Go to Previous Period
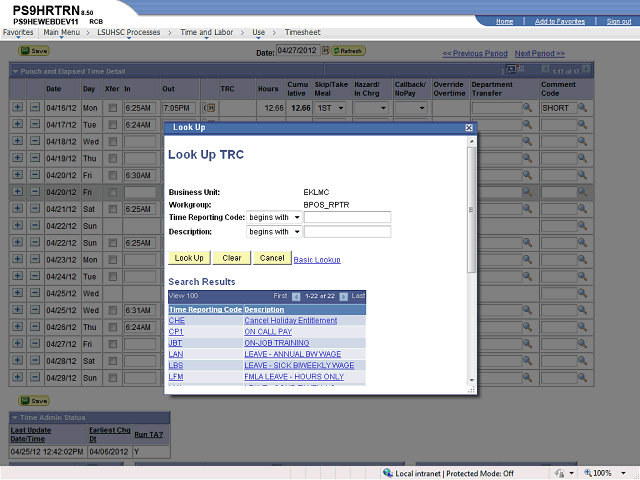This screenshot has width=640, height=480. coord(475,53)
